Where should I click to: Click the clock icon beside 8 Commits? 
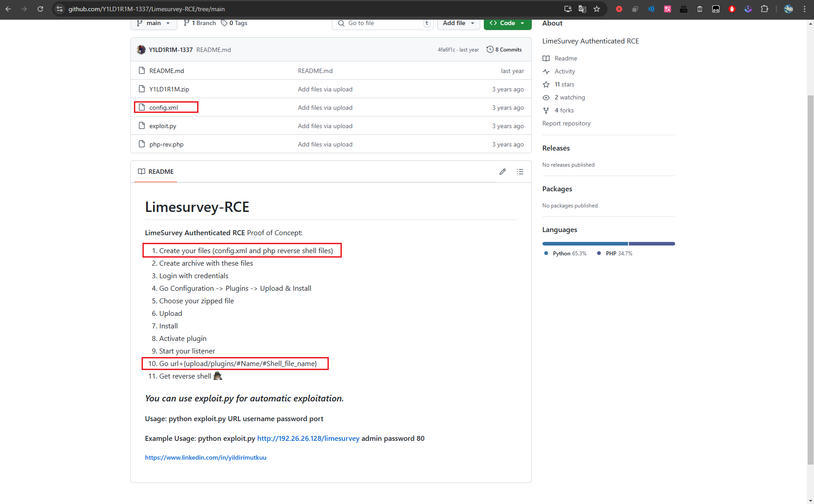[x=490, y=50]
